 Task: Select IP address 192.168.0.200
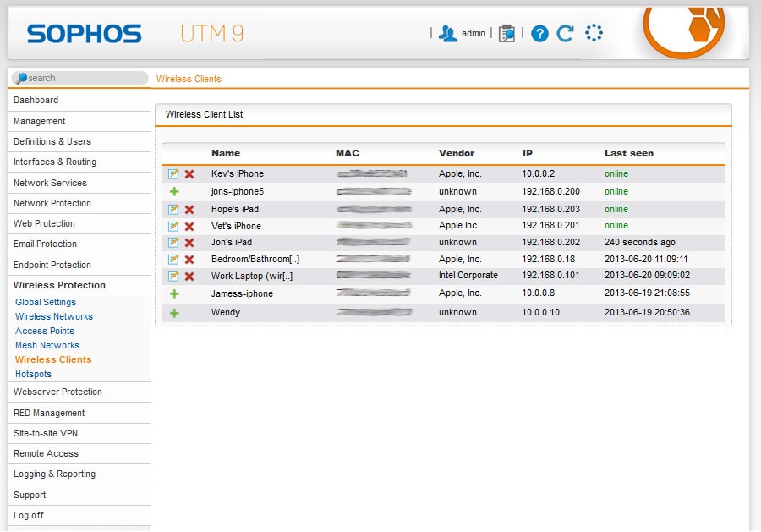(550, 191)
